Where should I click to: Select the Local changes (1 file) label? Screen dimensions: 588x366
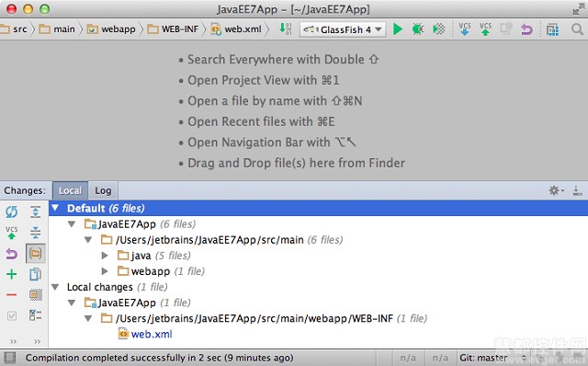coord(118,287)
